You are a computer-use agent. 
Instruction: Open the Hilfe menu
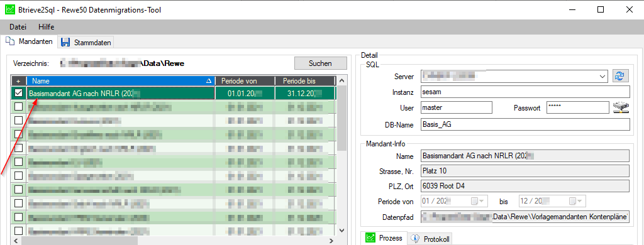click(47, 27)
